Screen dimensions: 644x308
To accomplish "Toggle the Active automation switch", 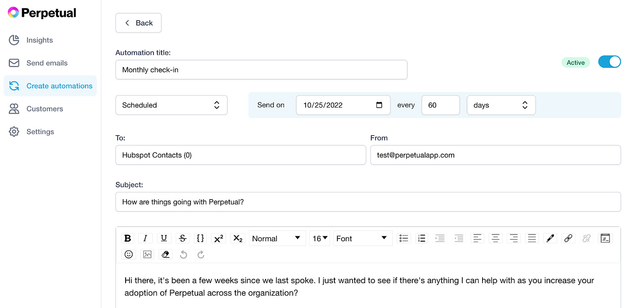I will click(x=609, y=62).
